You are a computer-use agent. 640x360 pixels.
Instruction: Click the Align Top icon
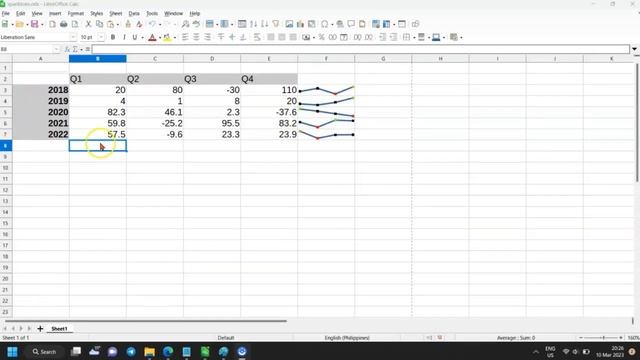click(221, 37)
